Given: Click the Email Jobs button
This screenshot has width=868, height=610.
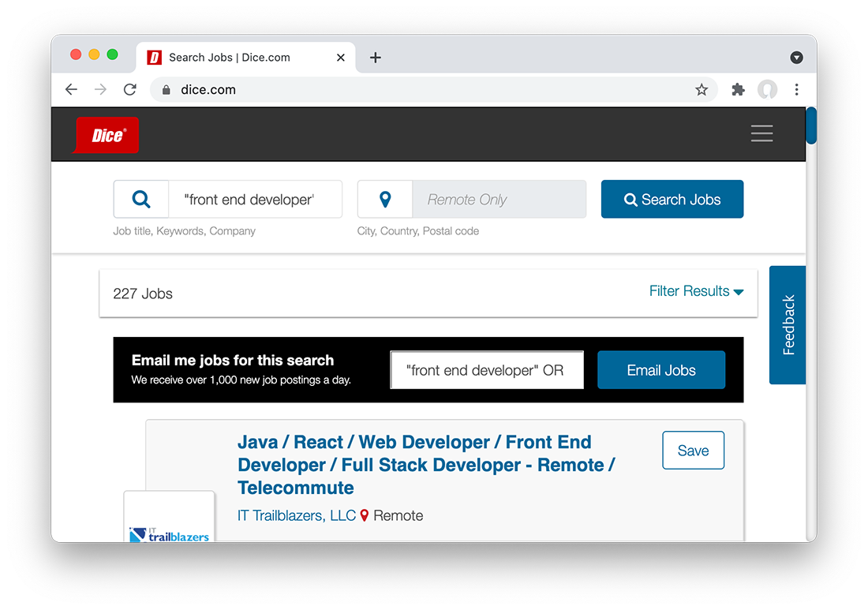Looking at the screenshot, I should (x=661, y=369).
